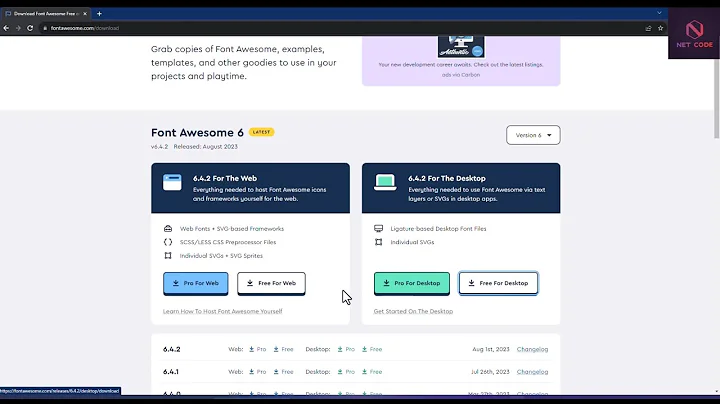Viewport: 720px width, 404px height.
Task: Click the Web Fonts + SVG-based Frameworks icon
Action: click(168, 229)
